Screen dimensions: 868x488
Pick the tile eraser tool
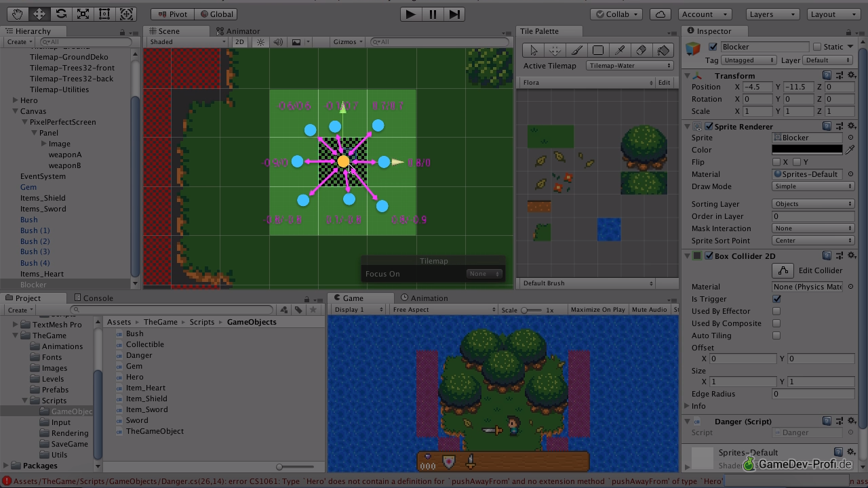[x=641, y=50]
